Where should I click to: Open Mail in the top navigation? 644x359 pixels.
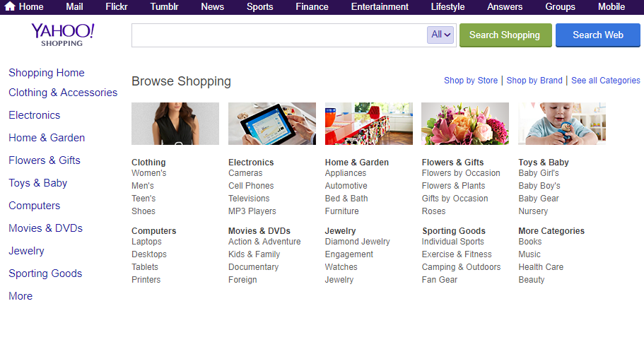(74, 6)
